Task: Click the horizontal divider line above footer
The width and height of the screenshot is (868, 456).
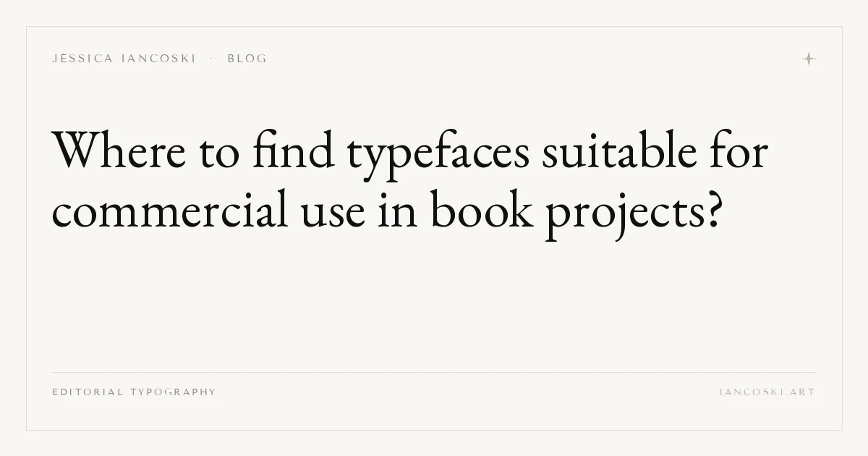Action: [x=434, y=372]
